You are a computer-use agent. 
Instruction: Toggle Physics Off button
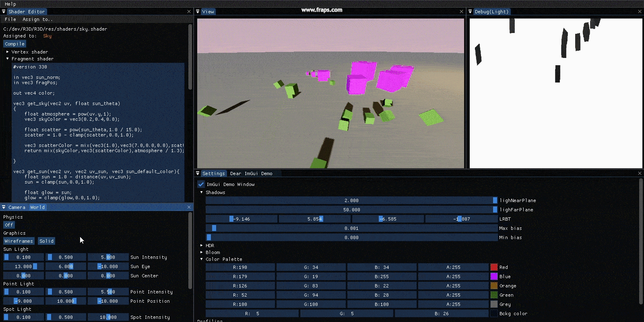coord(9,225)
